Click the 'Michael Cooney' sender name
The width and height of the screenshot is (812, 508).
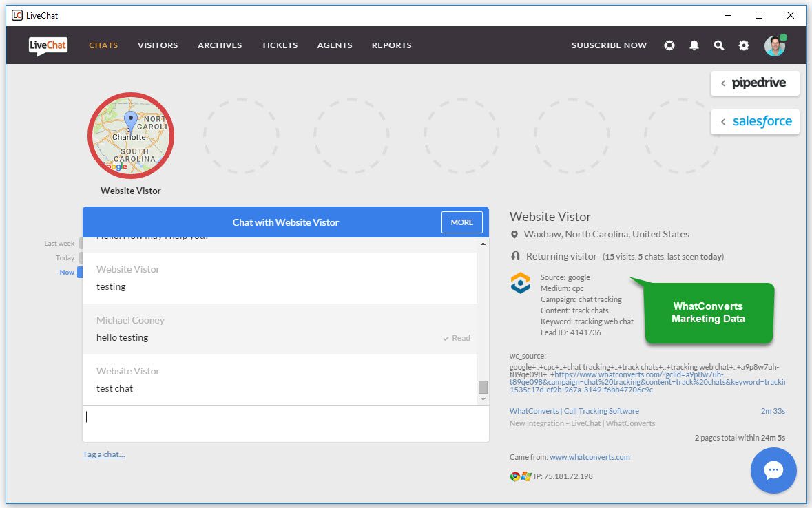click(x=130, y=321)
